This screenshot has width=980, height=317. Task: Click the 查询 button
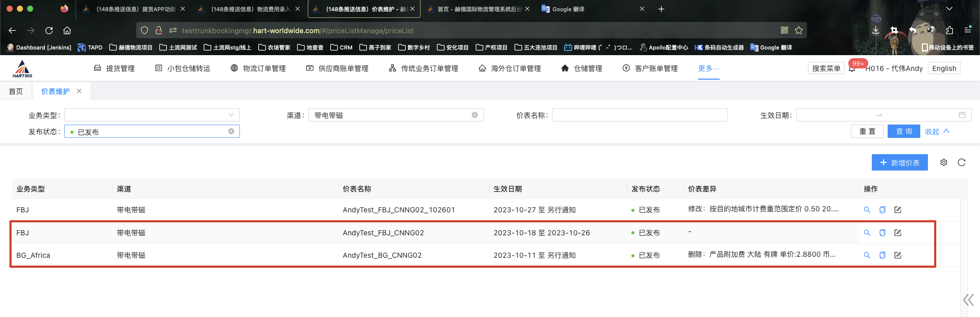click(903, 132)
